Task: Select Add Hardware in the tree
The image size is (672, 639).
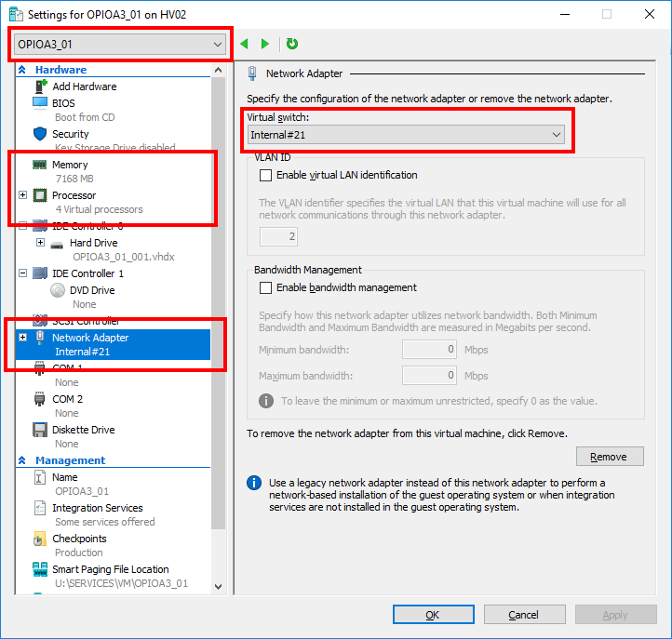Action: pos(85,87)
